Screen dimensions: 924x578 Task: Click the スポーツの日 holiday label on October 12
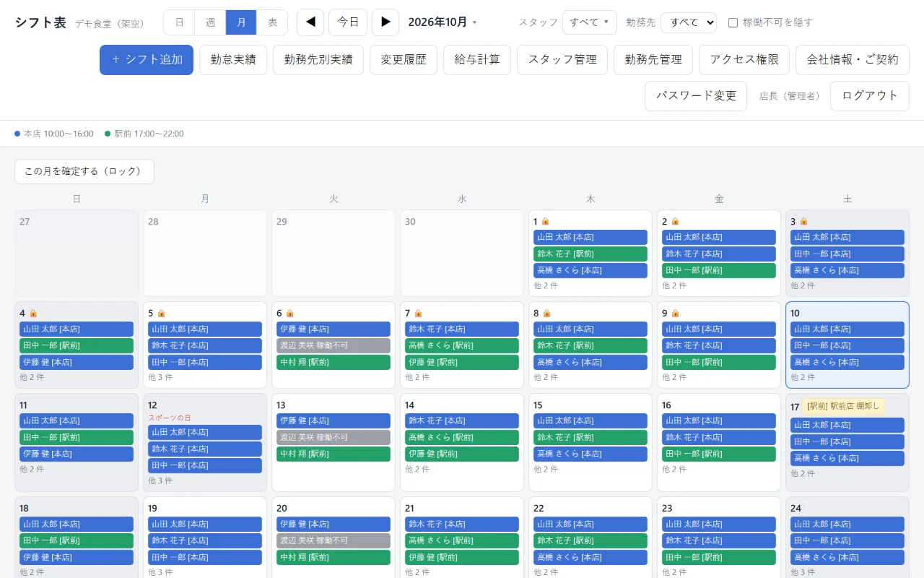click(170, 418)
